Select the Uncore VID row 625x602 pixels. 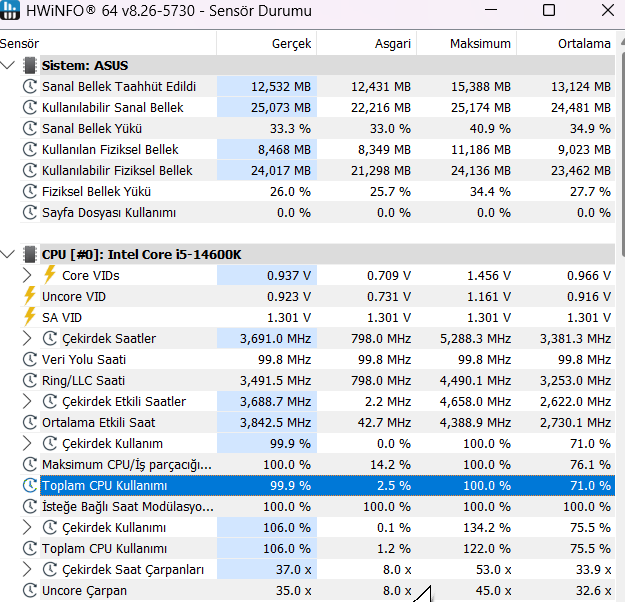point(317,296)
